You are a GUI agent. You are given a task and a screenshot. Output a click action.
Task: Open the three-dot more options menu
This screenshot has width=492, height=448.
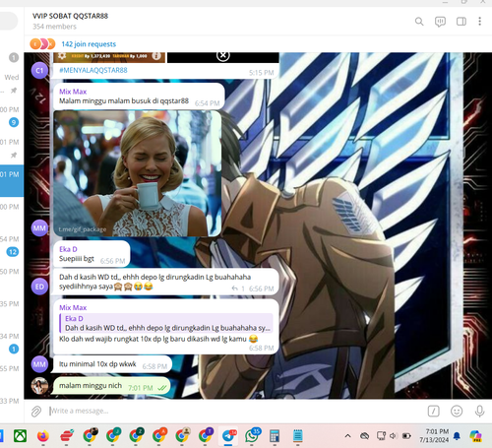pyautogui.click(x=479, y=22)
